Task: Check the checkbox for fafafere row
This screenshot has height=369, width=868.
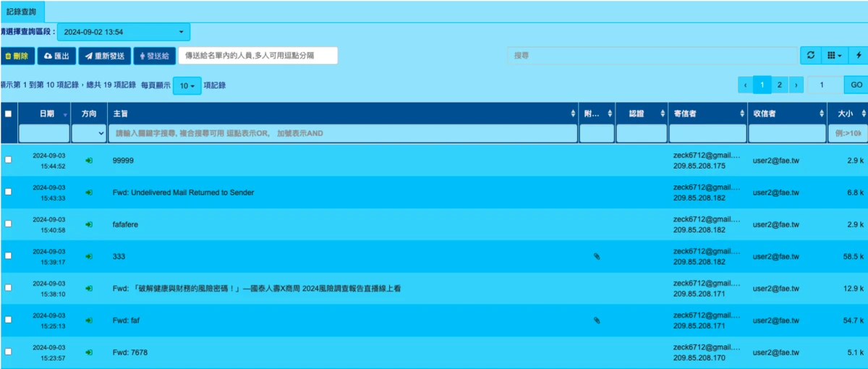Action: click(8, 224)
